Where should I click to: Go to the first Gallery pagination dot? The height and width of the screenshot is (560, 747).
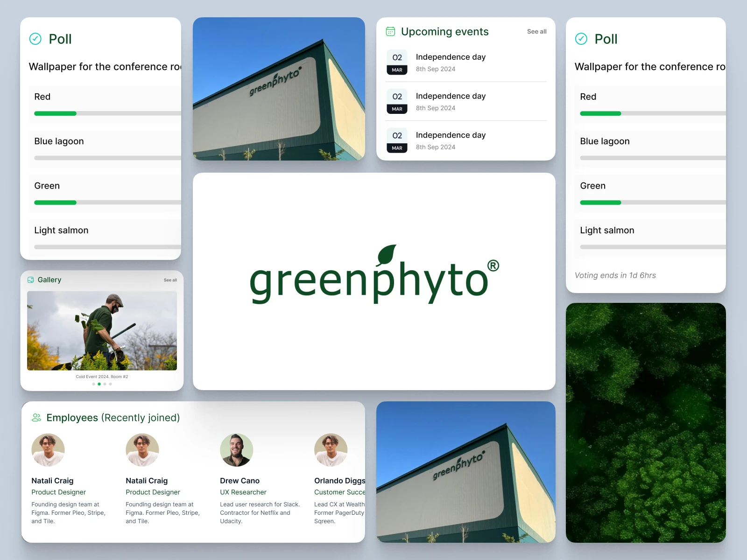click(94, 384)
